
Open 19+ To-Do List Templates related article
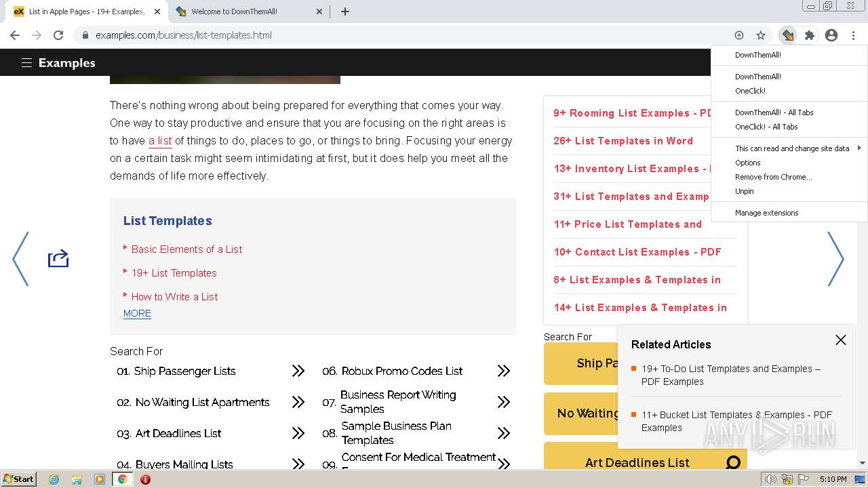[731, 375]
